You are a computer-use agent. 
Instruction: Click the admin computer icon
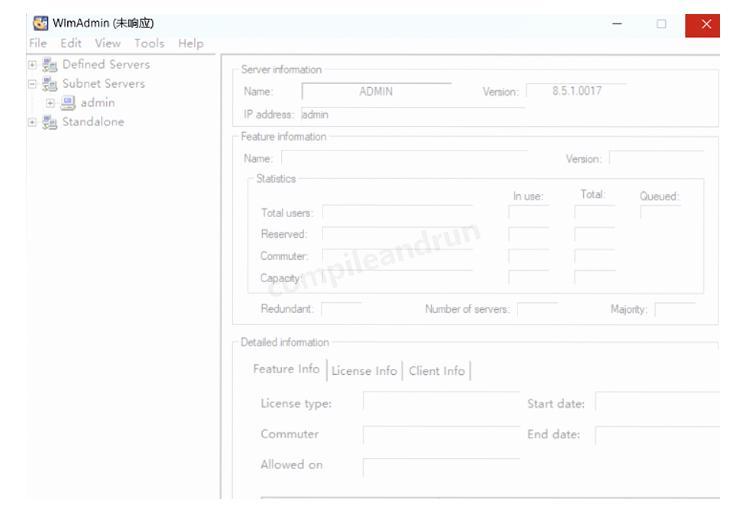pyautogui.click(x=68, y=103)
